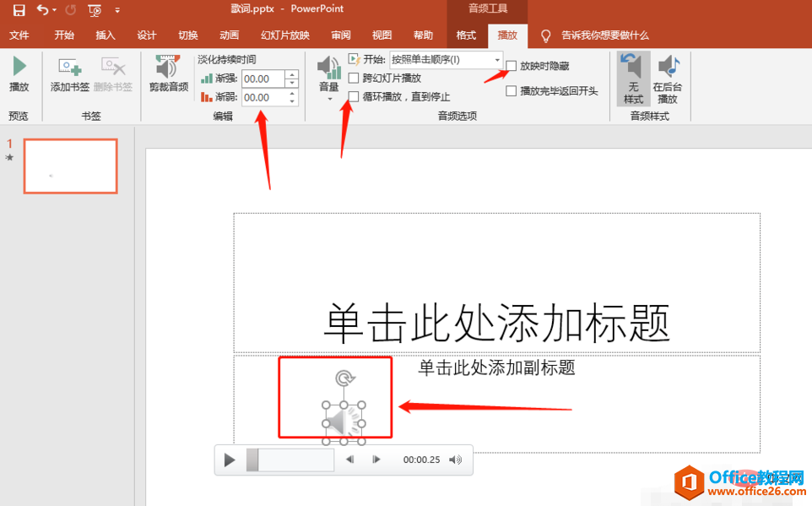The width and height of the screenshot is (812, 506).
Task: Decrease 渐强 fade-in with down spinner
Action: pyautogui.click(x=292, y=83)
